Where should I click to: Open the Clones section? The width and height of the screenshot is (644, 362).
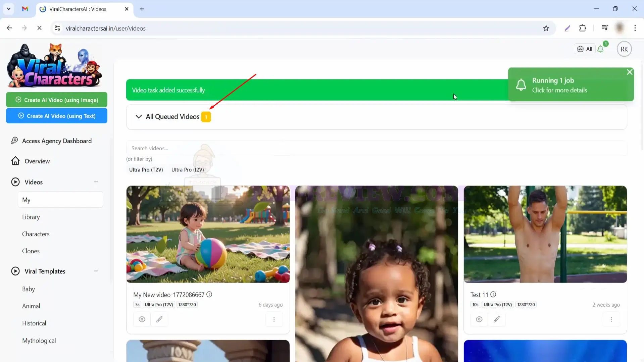tap(31, 251)
